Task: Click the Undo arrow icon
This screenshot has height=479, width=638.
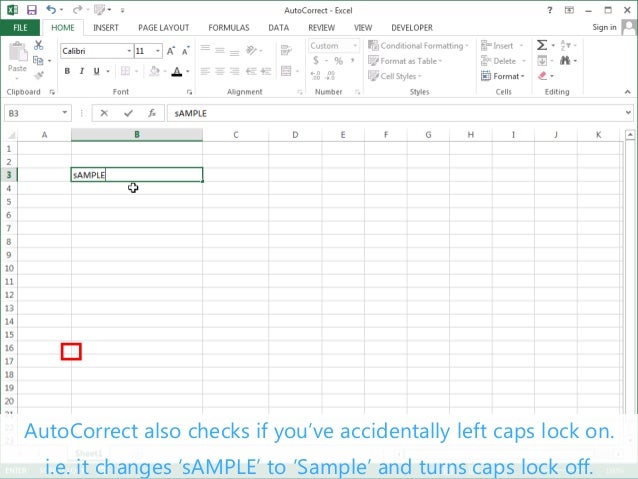Action: [51, 9]
